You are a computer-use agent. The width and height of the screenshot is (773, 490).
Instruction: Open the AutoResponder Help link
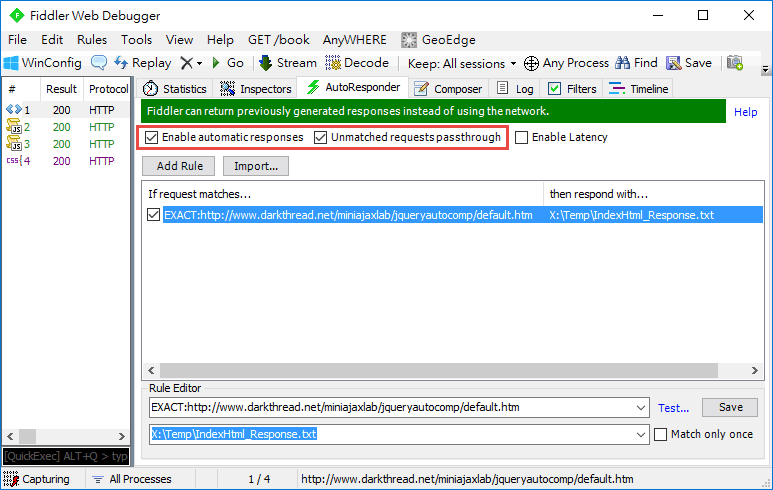coord(745,112)
